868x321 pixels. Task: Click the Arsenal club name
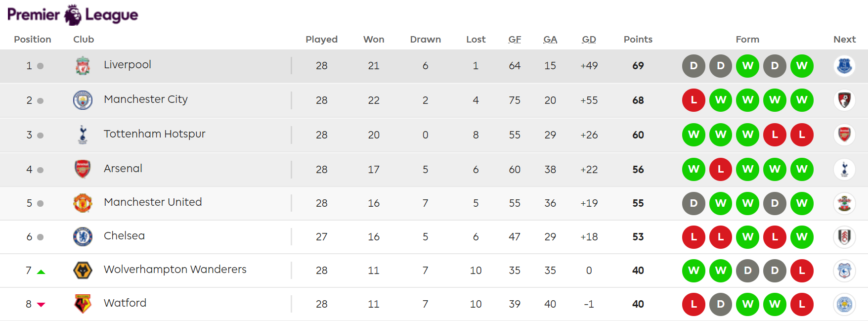[x=123, y=169]
